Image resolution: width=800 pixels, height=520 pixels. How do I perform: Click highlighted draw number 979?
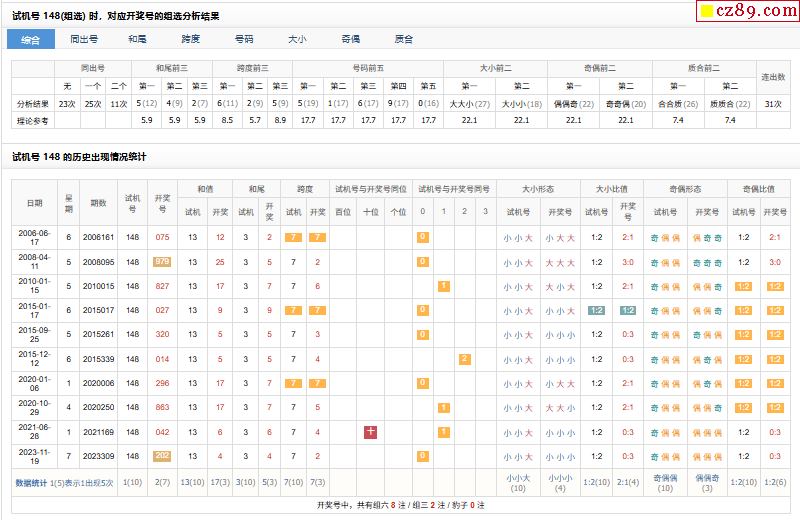click(x=162, y=262)
